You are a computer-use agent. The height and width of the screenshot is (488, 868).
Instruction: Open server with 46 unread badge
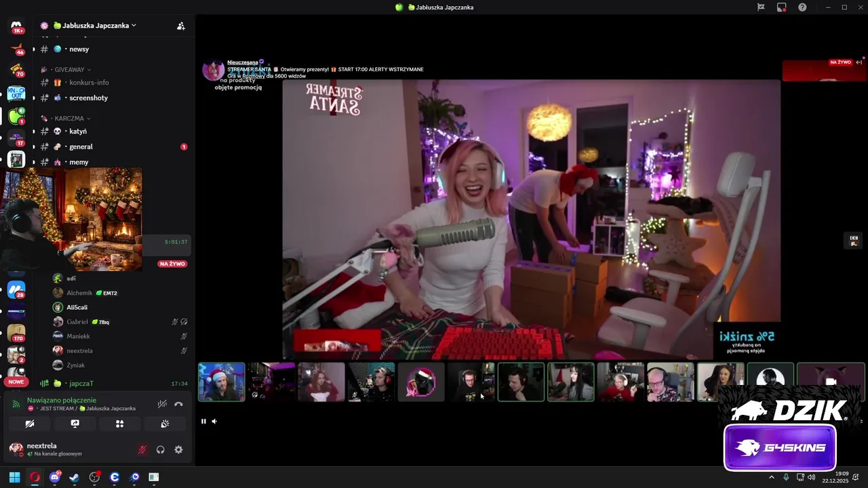(x=16, y=48)
